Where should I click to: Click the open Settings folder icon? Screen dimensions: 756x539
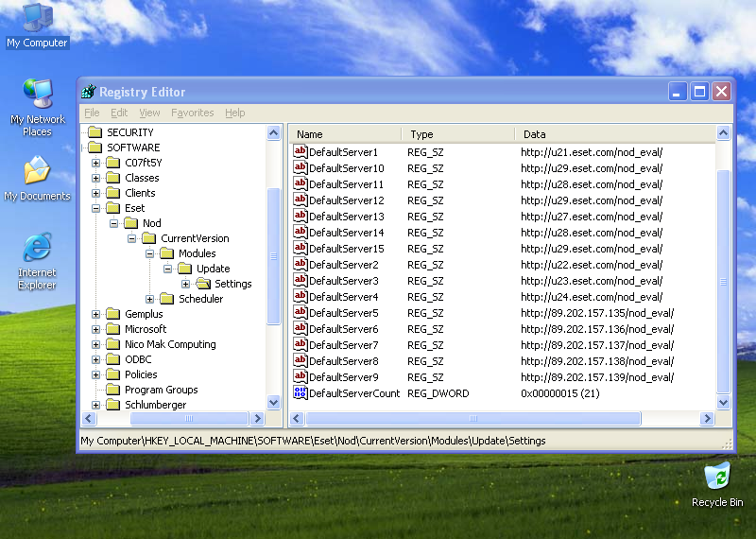click(203, 284)
